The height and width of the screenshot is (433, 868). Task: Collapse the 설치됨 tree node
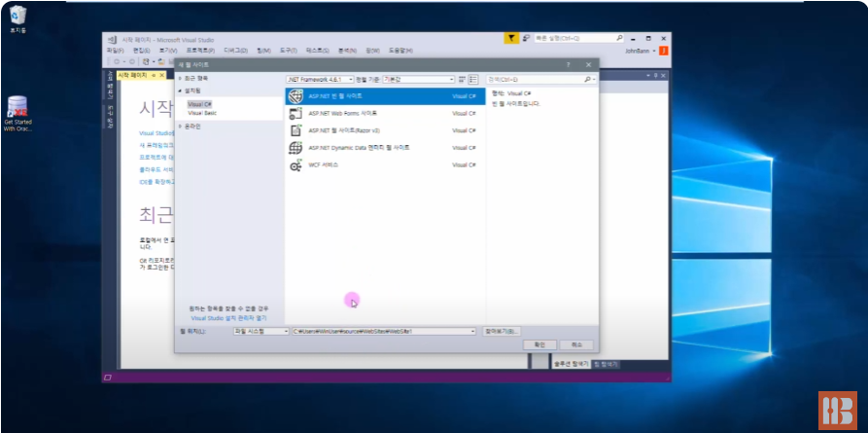tap(180, 90)
